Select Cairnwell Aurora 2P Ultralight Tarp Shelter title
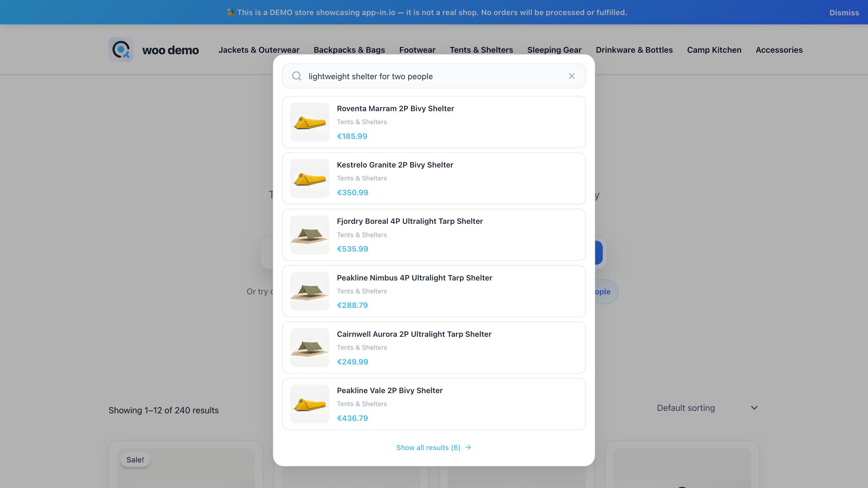The image size is (868, 488). tap(414, 334)
